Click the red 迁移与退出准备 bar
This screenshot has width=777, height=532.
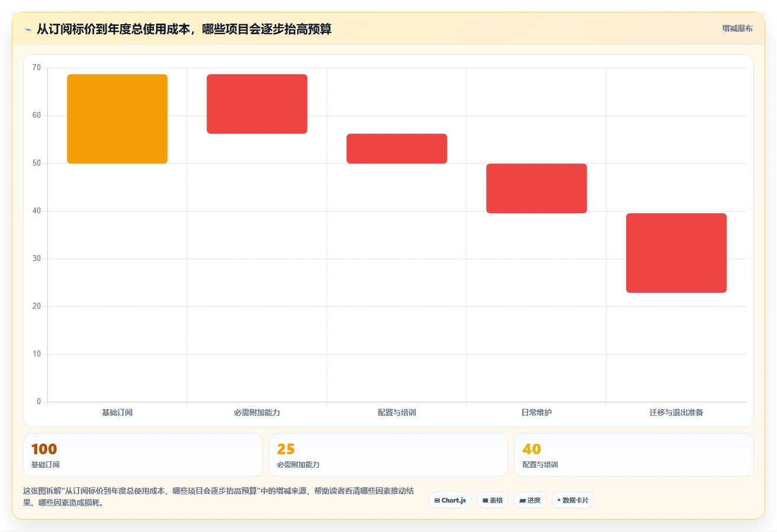(x=676, y=253)
